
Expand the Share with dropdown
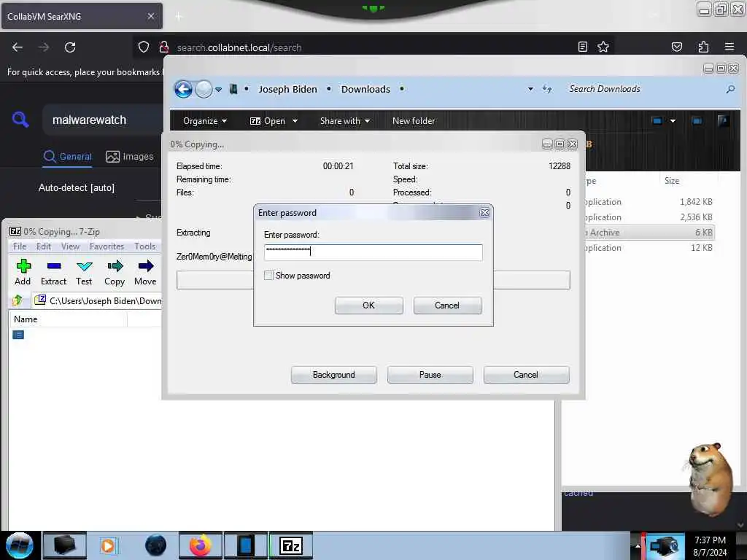[345, 121]
